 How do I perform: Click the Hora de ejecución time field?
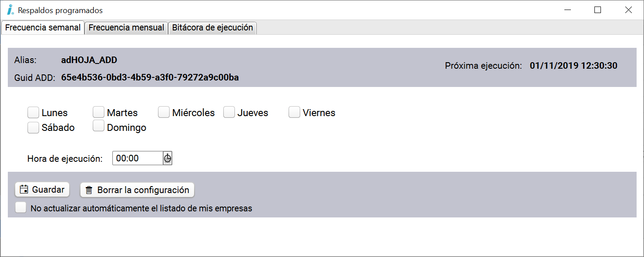click(x=138, y=158)
